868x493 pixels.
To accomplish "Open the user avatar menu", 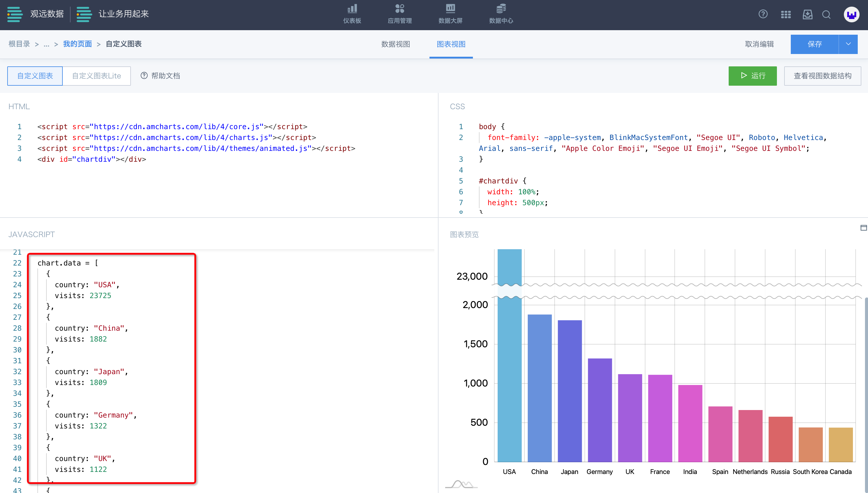I will (851, 14).
